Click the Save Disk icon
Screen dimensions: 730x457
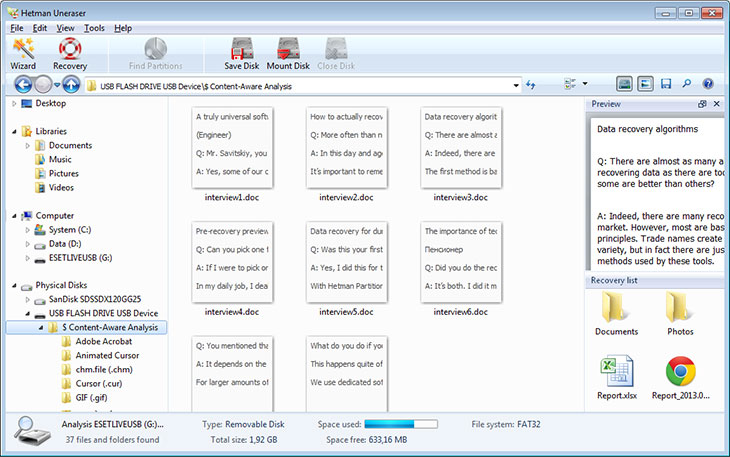tap(242, 48)
